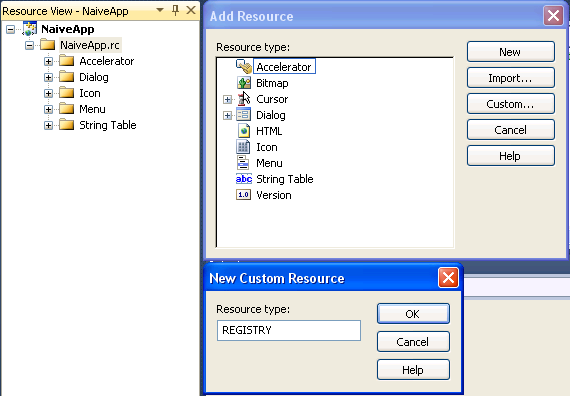Collapse the NaiveApp root node

pyautogui.click(x=11, y=29)
